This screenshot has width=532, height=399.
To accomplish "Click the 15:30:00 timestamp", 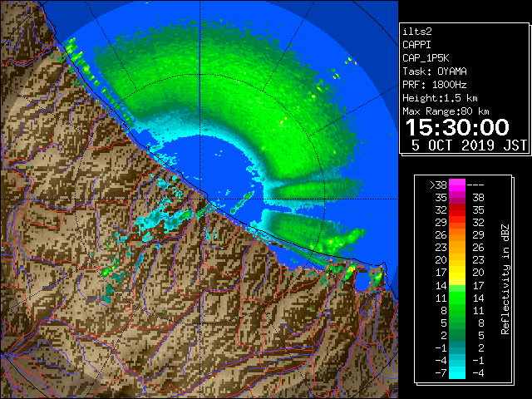I will pos(457,127).
